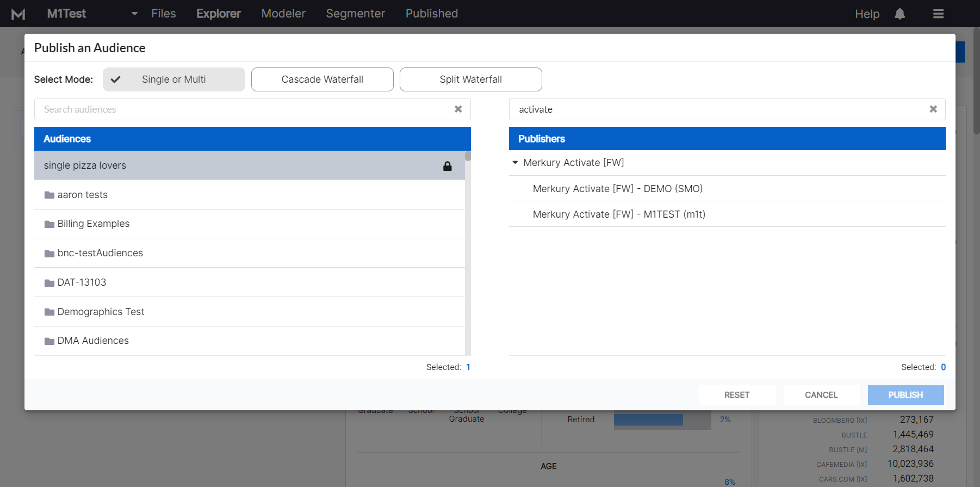The height and width of the screenshot is (487, 980).
Task: Click the PUBLISH button
Action: click(x=905, y=395)
